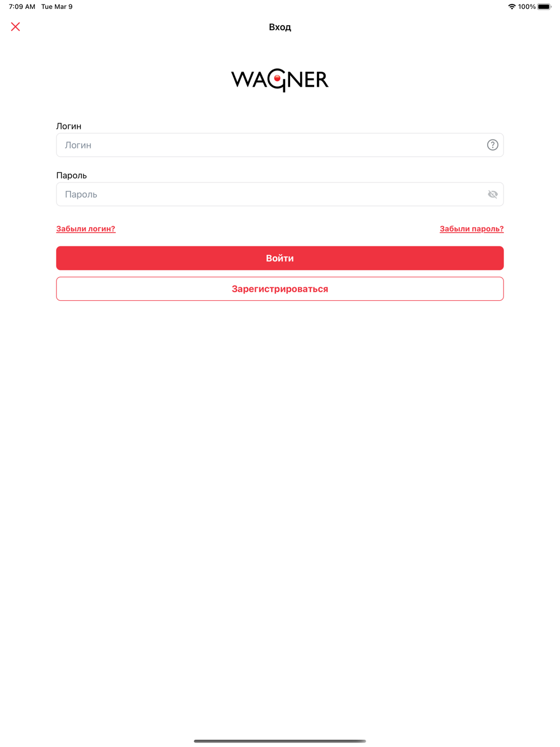
Task: Tap the red Войти button
Action: pyautogui.click(x=280, y=258)
